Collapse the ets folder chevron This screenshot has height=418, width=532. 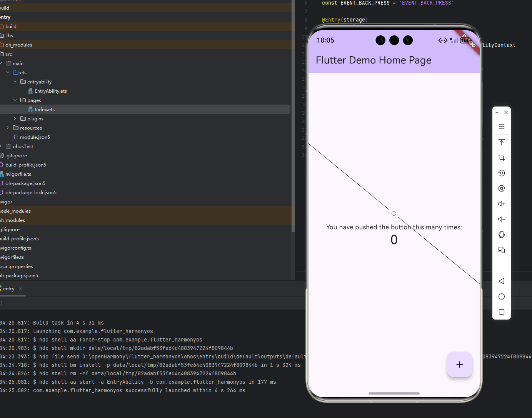8,72
